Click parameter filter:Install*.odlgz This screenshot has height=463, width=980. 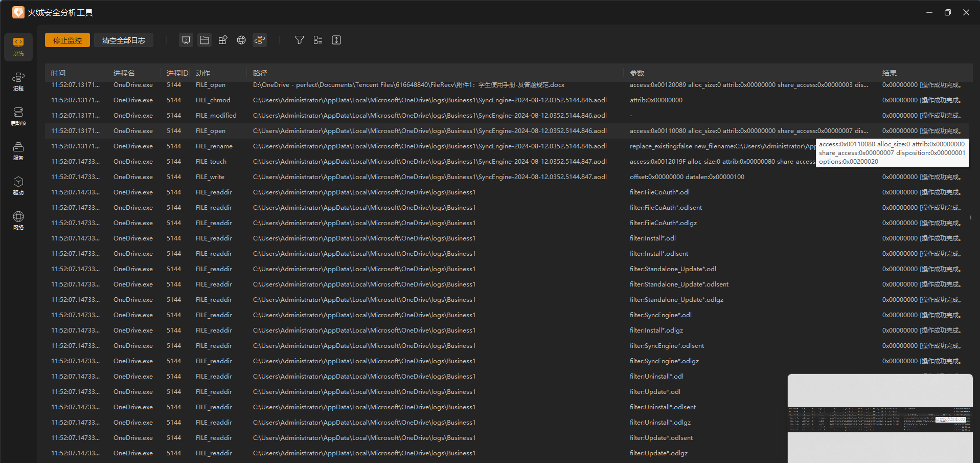click(656, 330)
